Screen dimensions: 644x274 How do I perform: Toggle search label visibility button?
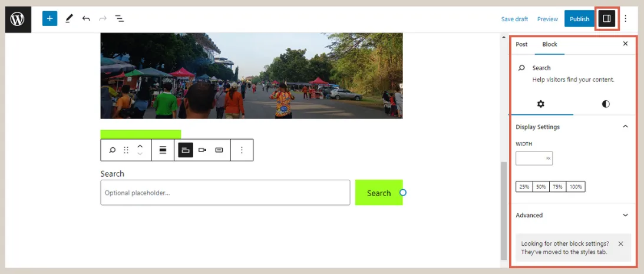click(186, 150)
